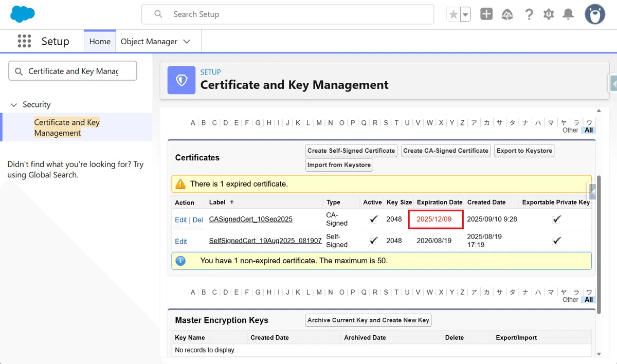Open the App Launcher dots grid
The width and height of the screenshot is (617, 364).
pos(24,41)
